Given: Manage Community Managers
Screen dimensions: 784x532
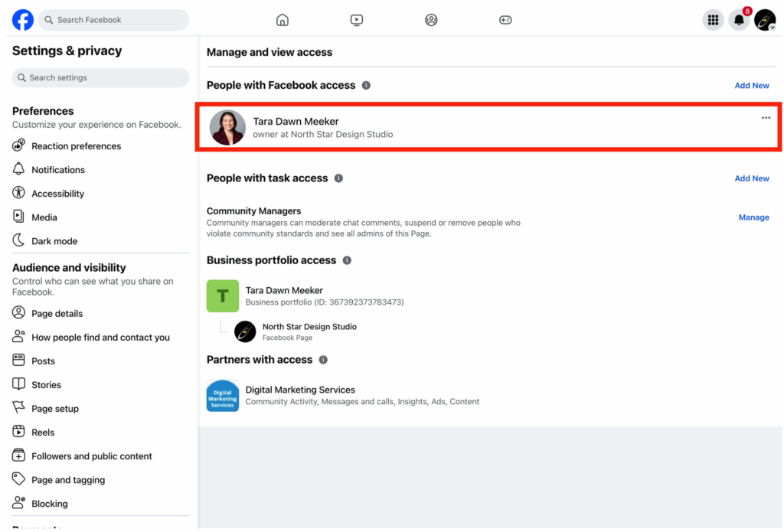Looking at the screenshot, I should [753, 217].
